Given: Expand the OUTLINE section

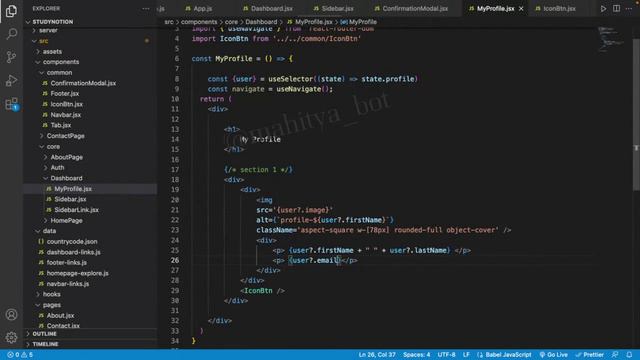Looking at the screenshot, I should tap(44, 334).
